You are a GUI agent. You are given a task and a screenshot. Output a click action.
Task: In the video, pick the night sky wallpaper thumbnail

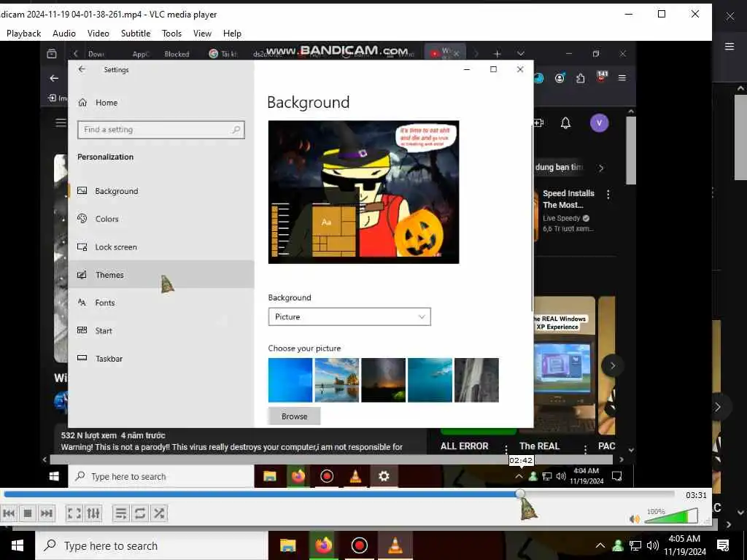click(384, 380)
